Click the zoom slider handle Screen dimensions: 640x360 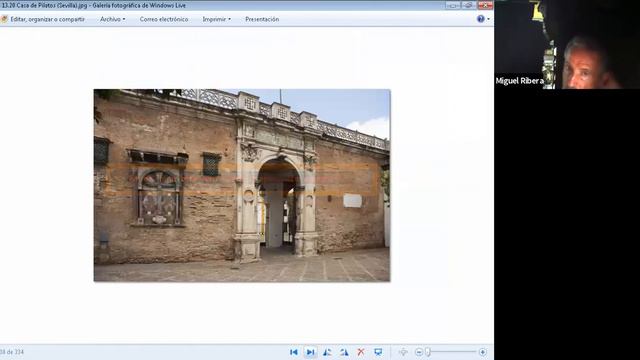428,352
